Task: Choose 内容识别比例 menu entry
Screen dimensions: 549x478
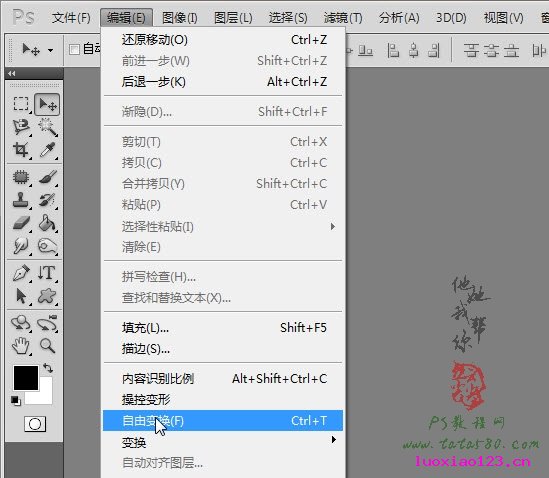Action: (x=223, y=379)
